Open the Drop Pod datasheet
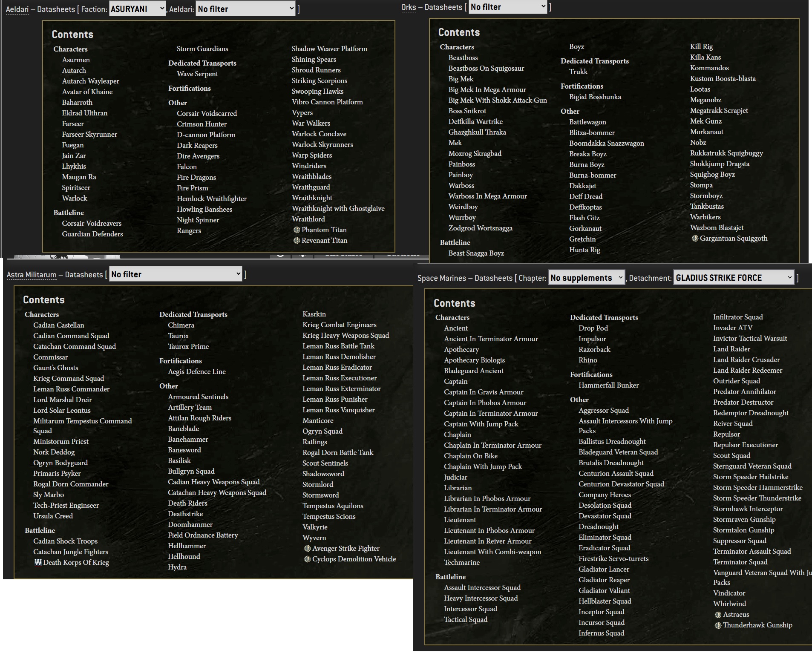812x653 pixels. [x=593, y=328]
